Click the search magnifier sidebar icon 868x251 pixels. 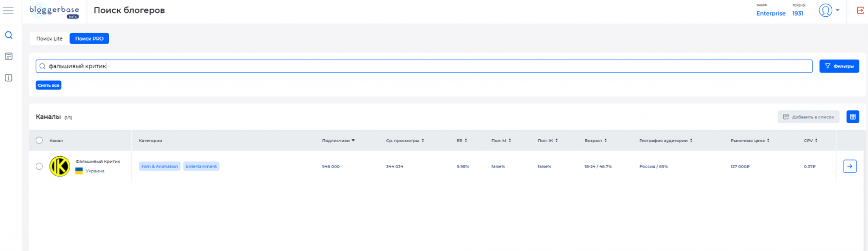click(9, 35)
